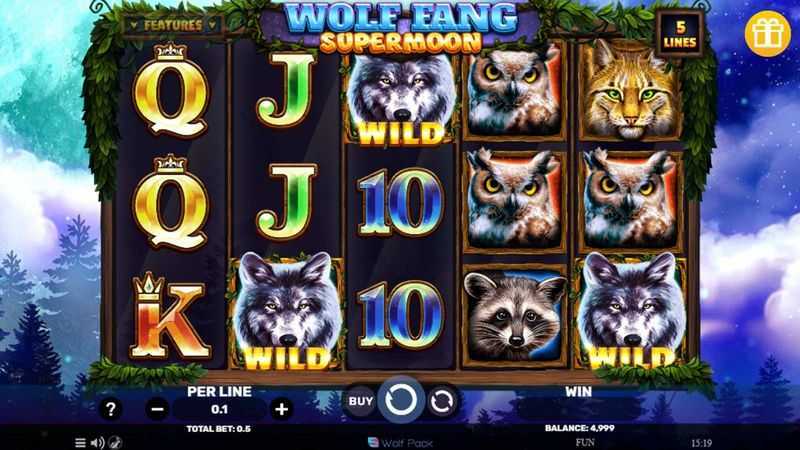Click the Wolf Pack logo in footer
Image resolution: width=800 pixels, height=450 pixels.
[x=401, y=442]
